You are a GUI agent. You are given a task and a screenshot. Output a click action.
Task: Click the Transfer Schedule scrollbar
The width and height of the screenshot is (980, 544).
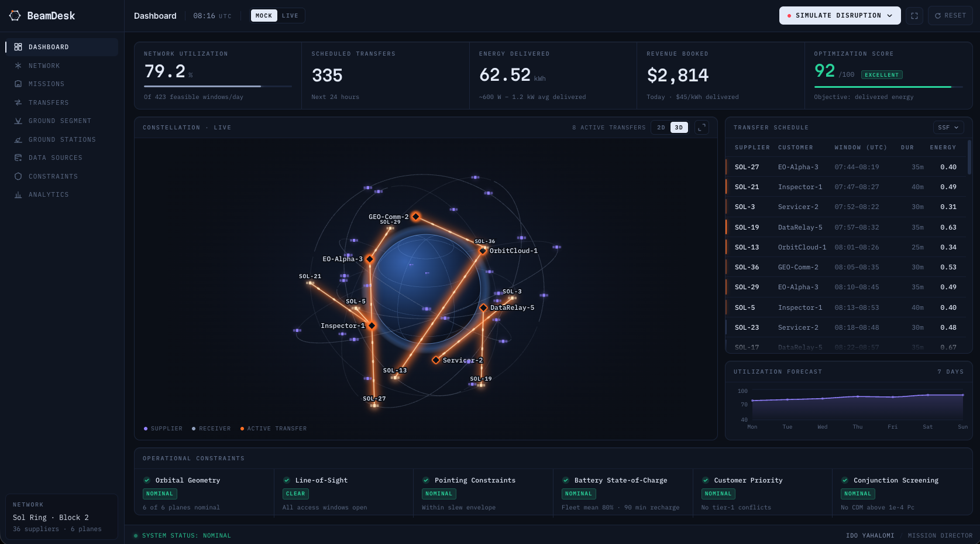969,157
